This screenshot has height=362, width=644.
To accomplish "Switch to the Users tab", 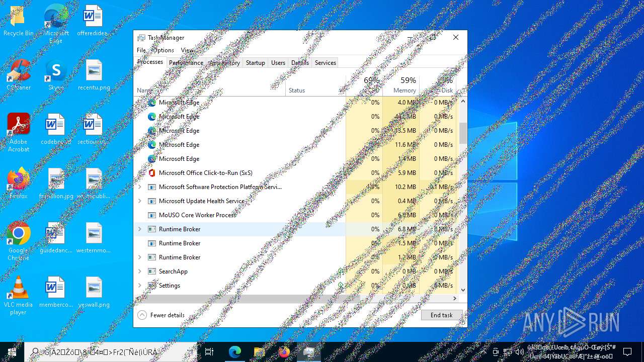I will pyautogui.click(x=278, y=63).
